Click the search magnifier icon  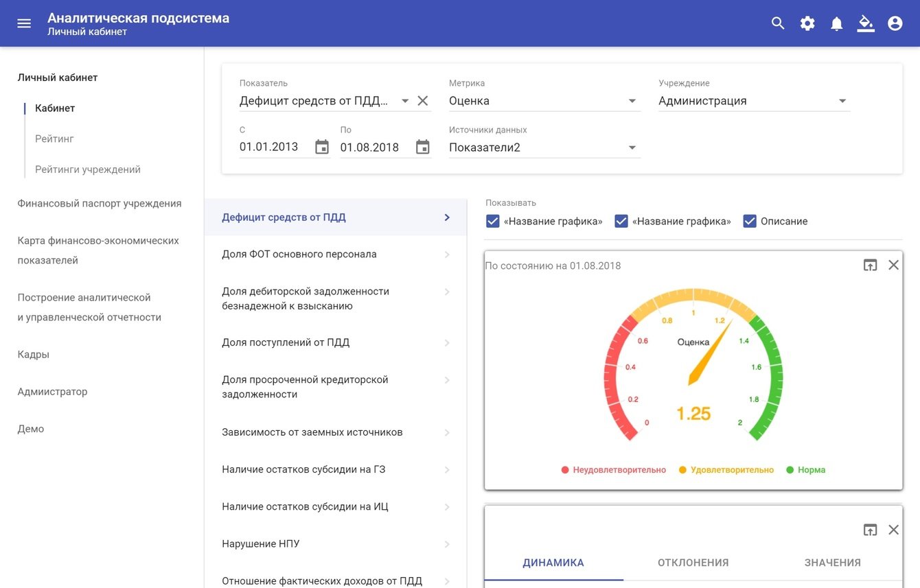(x=778, y=23)
